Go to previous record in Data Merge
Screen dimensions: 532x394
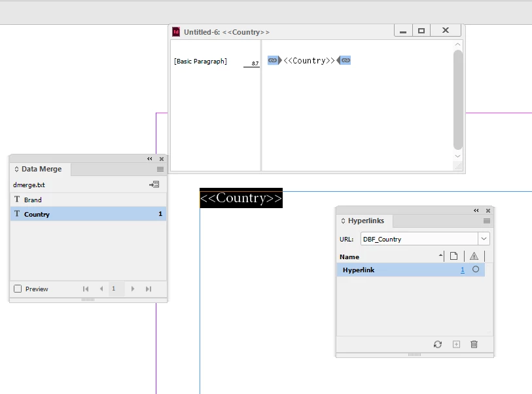(101, 289)
